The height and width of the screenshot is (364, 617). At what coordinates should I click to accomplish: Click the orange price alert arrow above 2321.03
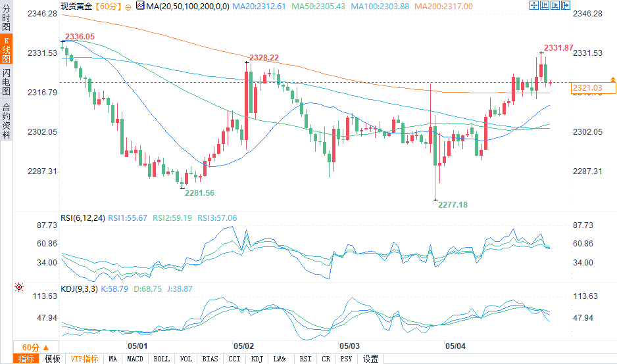click(x=612, y=80)
